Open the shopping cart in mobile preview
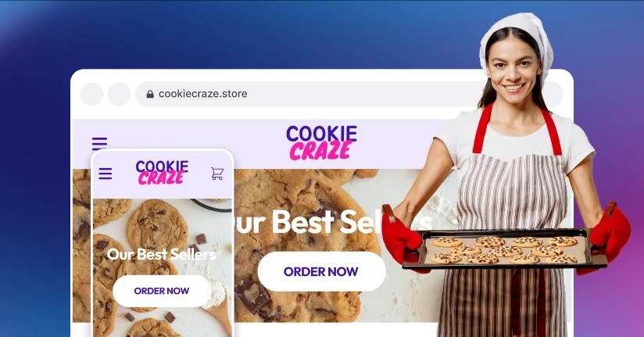This screenshot has width=644, height=337. point(217,174)
